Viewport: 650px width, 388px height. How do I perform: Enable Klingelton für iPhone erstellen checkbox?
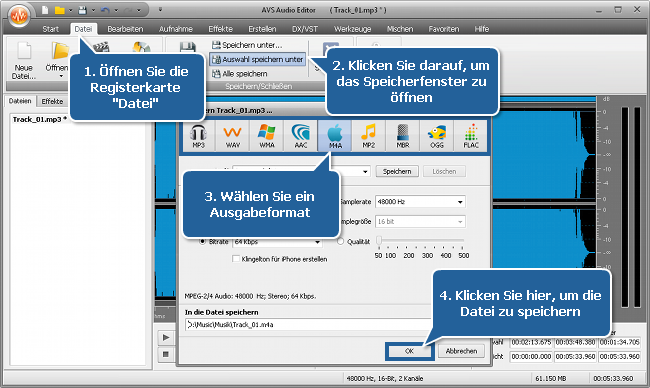tap(236, 259)
